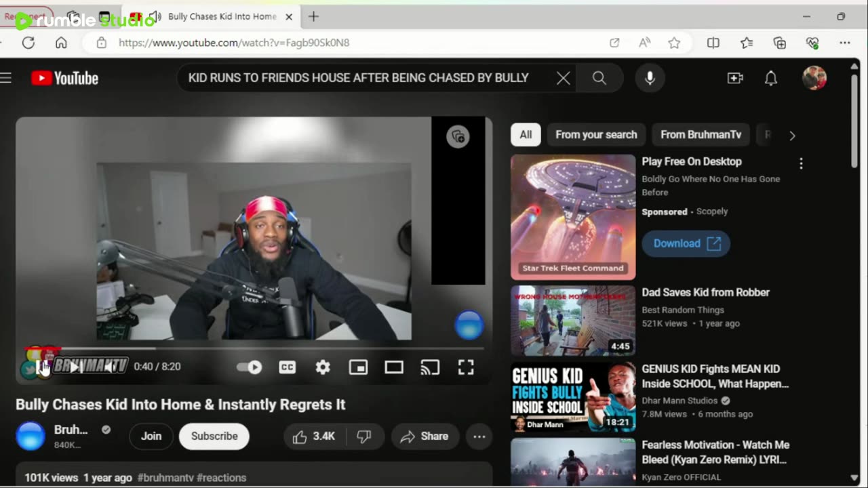The image size is (868, 488).
Task: Toggle theater mode
Action: coord(394,367)
